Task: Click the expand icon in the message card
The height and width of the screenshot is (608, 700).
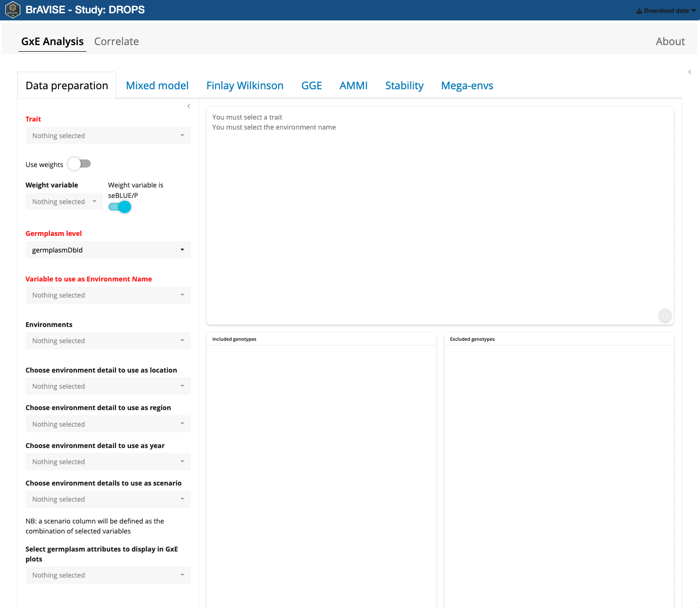Action: (665, 316)
